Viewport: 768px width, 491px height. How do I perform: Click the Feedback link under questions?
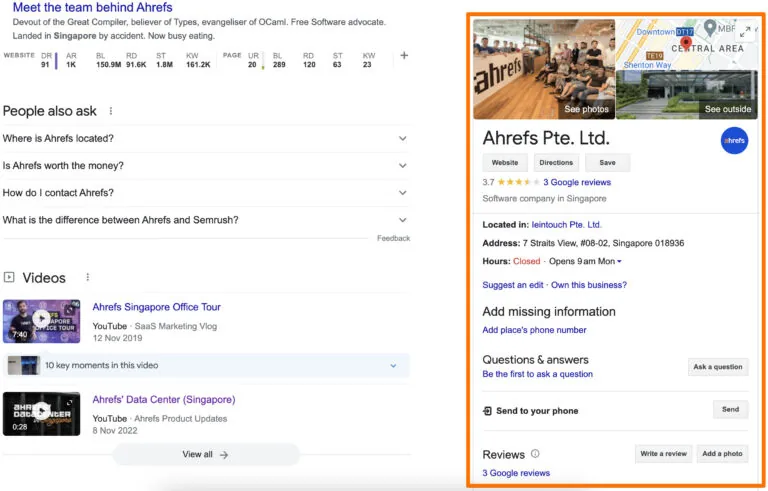pyautogui.click(x=393, y=238)
